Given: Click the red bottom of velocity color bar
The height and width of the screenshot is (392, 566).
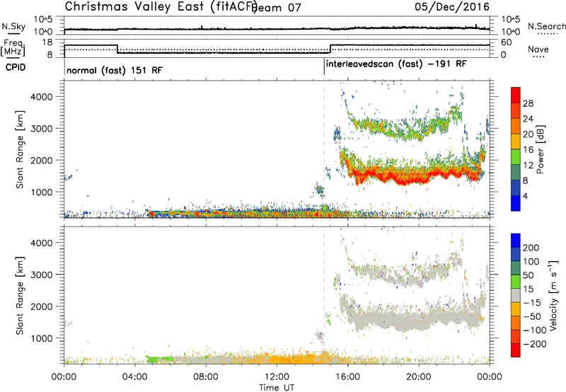Looking at the screenshot, I should (x=516, y=350).
